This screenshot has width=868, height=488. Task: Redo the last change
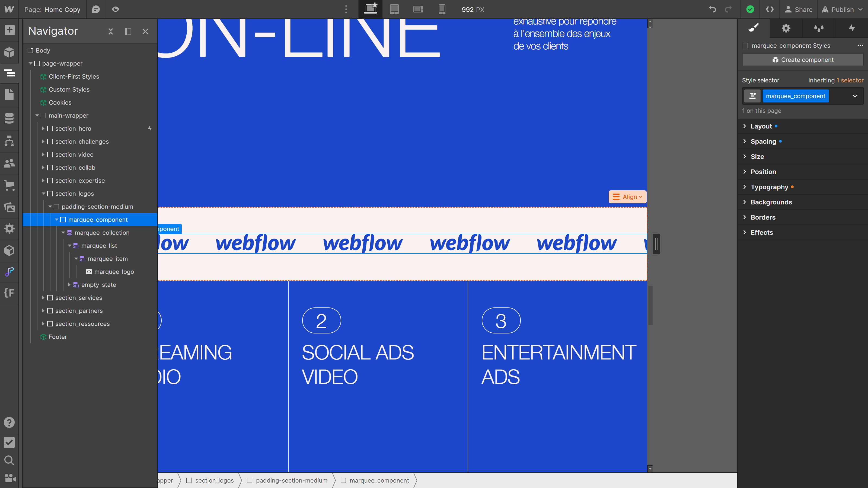coord(728,9)
